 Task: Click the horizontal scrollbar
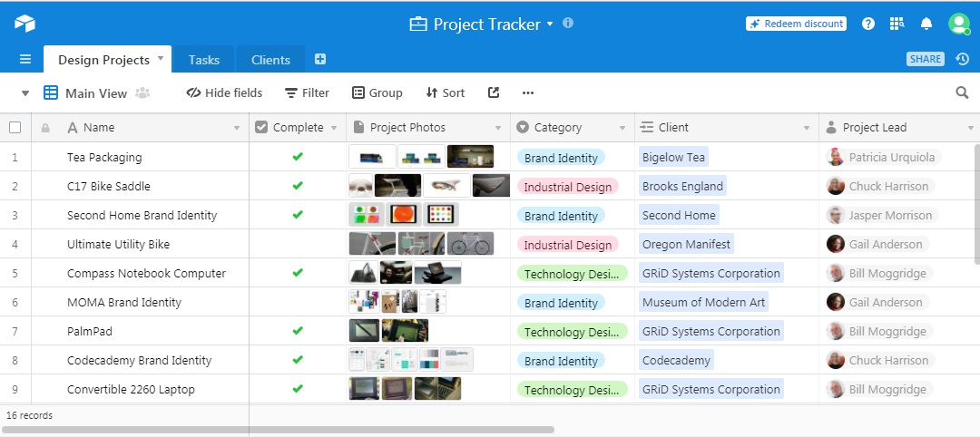(278, 430)
